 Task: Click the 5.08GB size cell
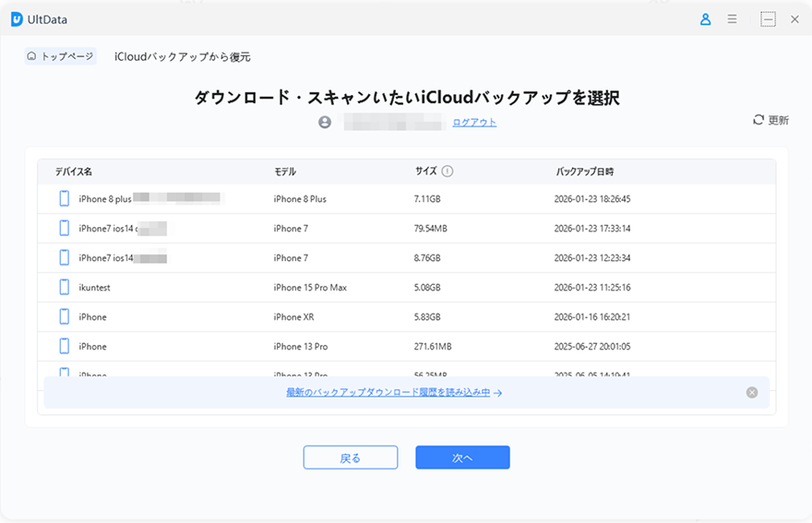427,288
